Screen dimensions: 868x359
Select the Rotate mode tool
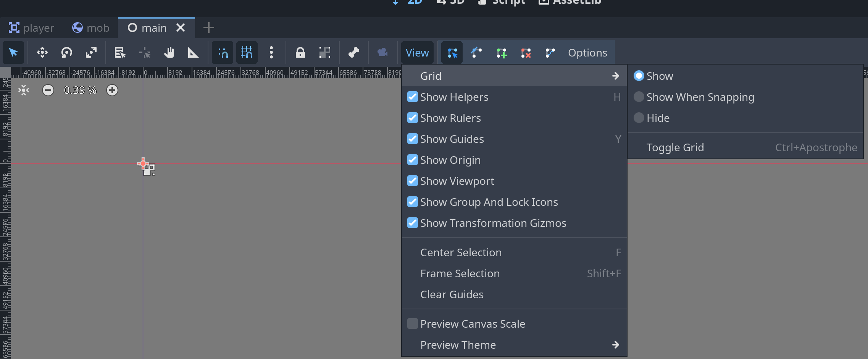pyautogui.click(x=66, y=52)
